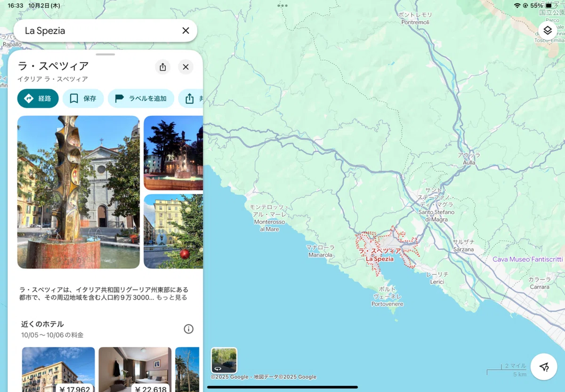This screenshot has height=392, width=565.
Task: Center map on my location arrow
Action: [544, 367]
